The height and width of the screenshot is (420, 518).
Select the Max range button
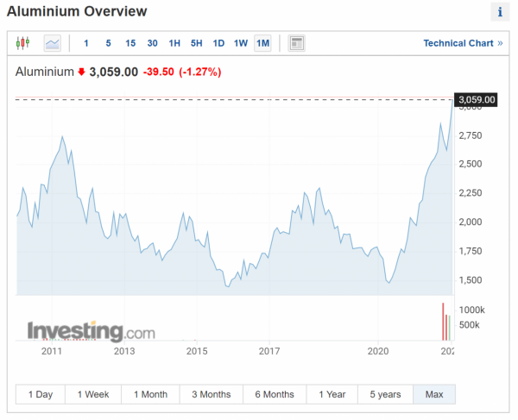pyautogui.click(x=434, y=394)
